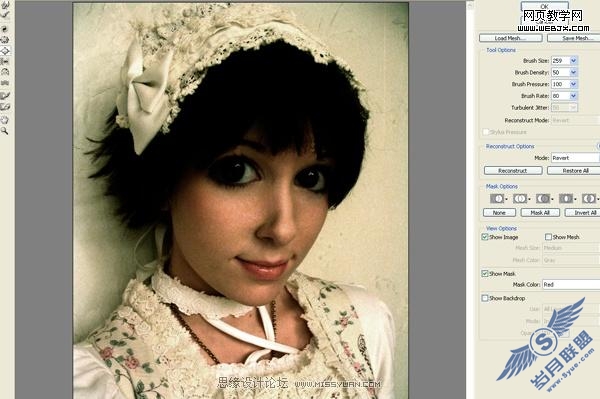600x399 pixels.
Task: Select the Push Left tool
Action: (5, 61)
